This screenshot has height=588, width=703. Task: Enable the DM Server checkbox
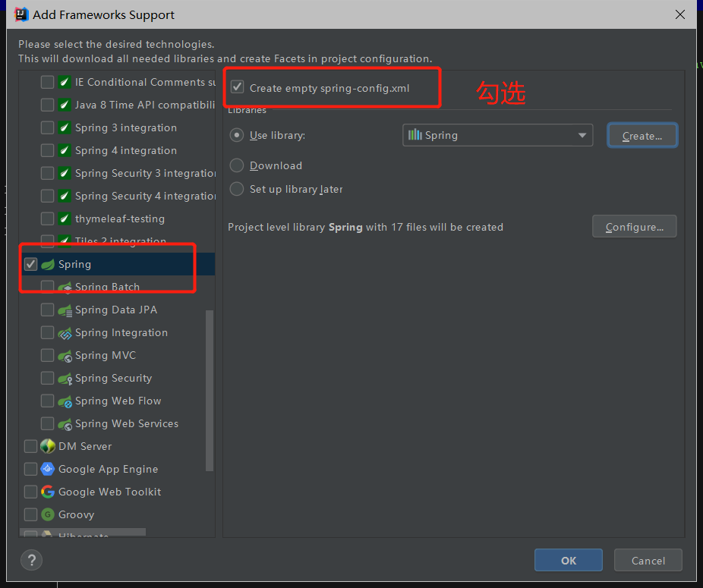point(30,446)
